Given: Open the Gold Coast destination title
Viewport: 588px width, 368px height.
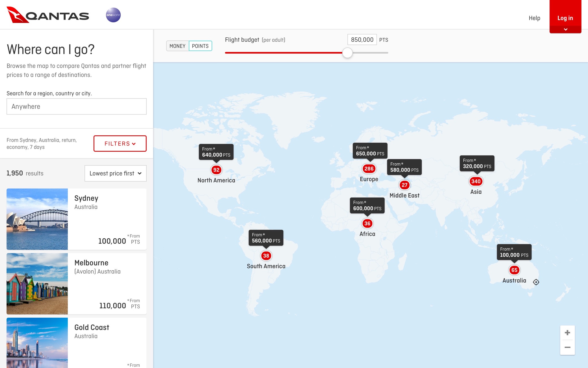Looking at the screenshot, I should [x=92, y=327].
